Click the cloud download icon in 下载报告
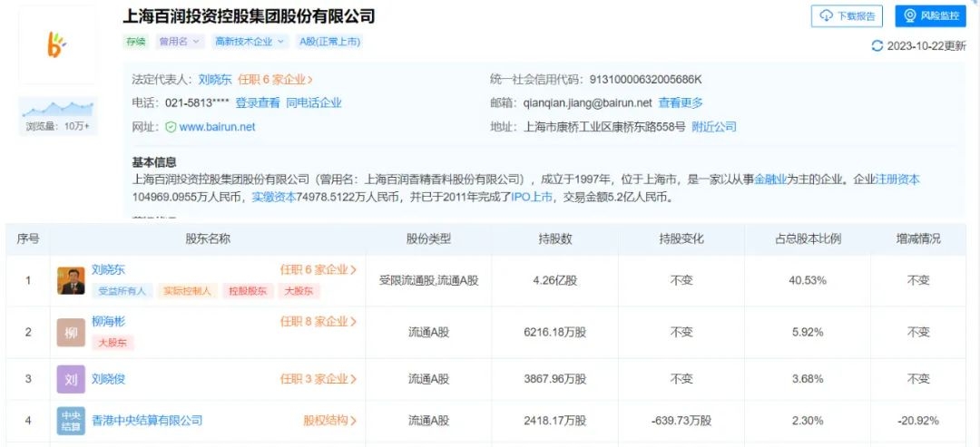This screenshot has width=980, height=447. 827,16
